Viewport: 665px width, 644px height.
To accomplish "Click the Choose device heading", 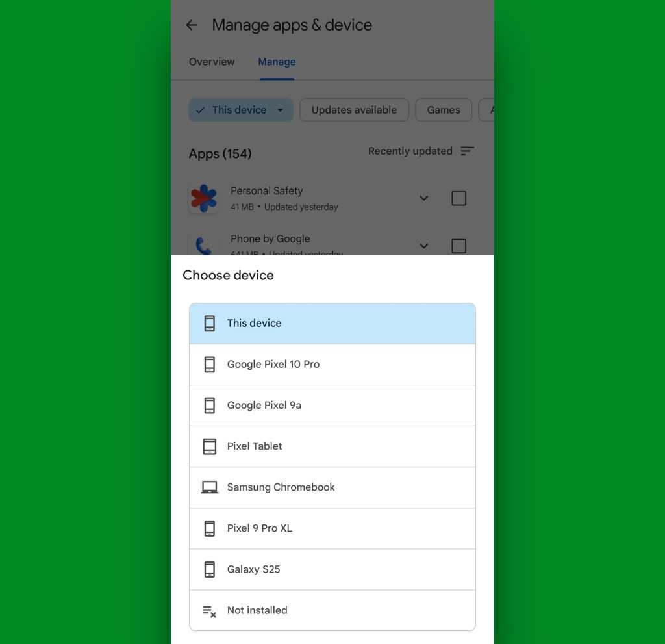I will [x=228, y=276].
